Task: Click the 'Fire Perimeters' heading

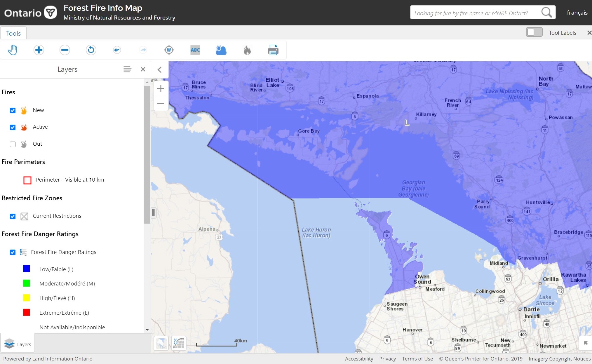Action: pyautogui.click(x=23, y=162)
